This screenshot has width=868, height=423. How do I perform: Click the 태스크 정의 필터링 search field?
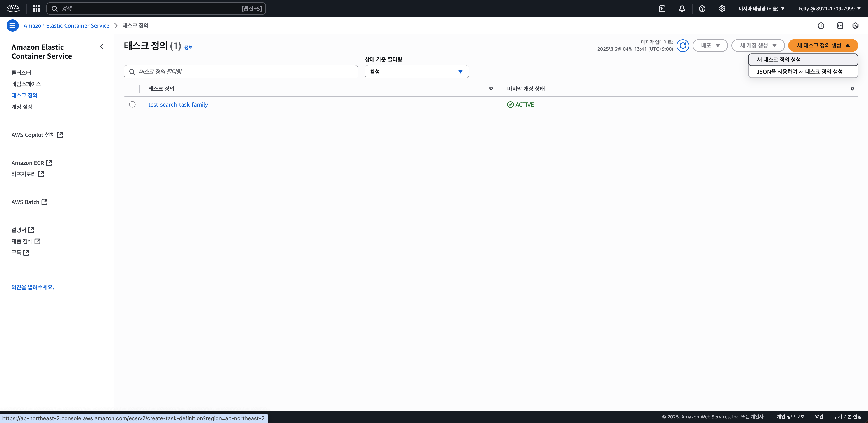click(x=241, y=72)
